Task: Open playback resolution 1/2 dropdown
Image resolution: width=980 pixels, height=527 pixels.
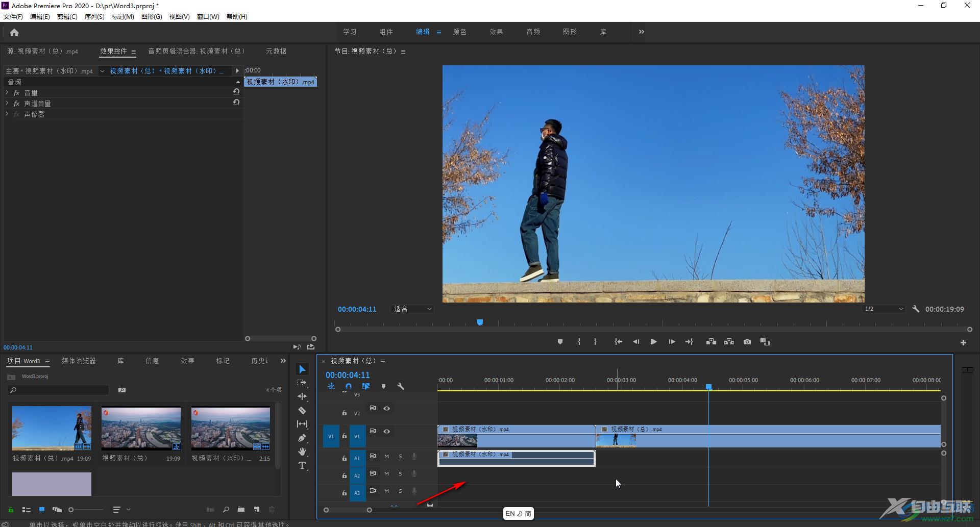Action: click(884, 309)
